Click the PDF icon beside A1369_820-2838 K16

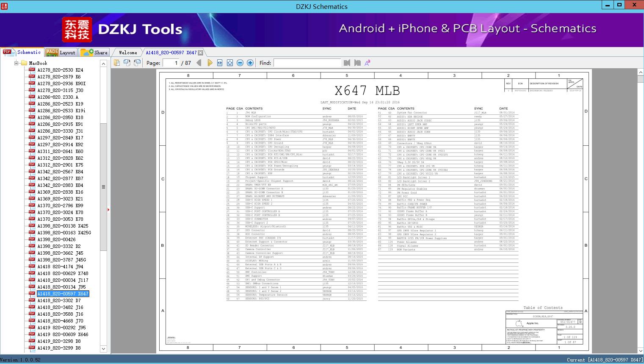(32, 192)
